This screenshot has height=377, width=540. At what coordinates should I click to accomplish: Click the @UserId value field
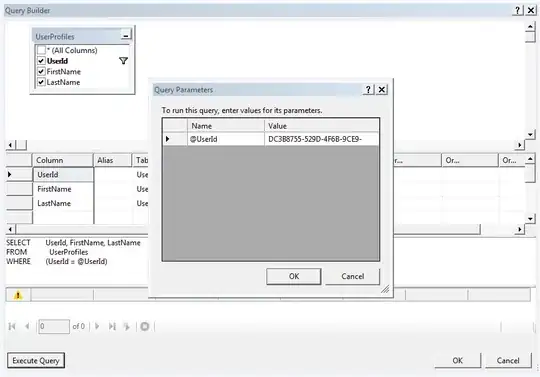tap(322, 139)
